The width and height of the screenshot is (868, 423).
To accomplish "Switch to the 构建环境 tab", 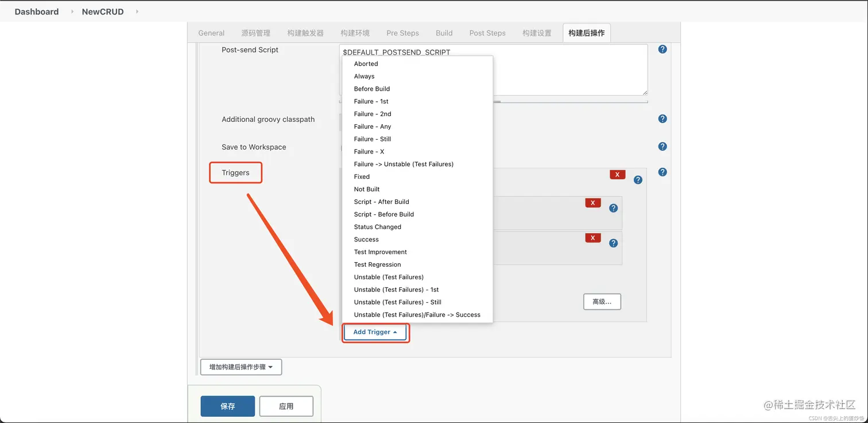I will point(355,33).
